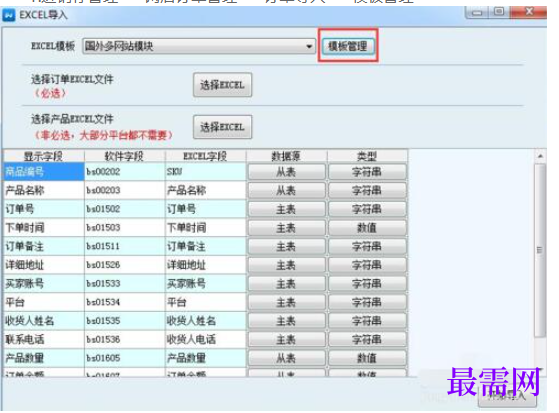Toggle 主表 data source for 下单时间 row
This screenshot has height=413, width=559.
pos(287,228)
